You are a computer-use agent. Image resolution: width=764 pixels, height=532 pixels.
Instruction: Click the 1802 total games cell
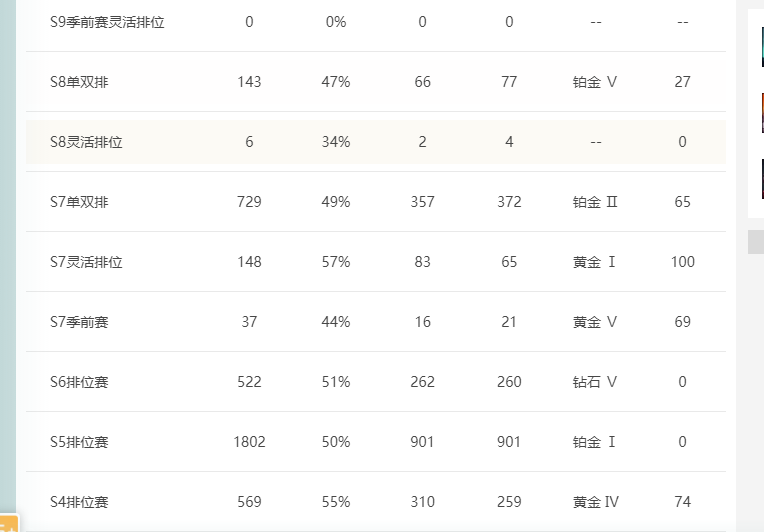click(x=249, y=442)
